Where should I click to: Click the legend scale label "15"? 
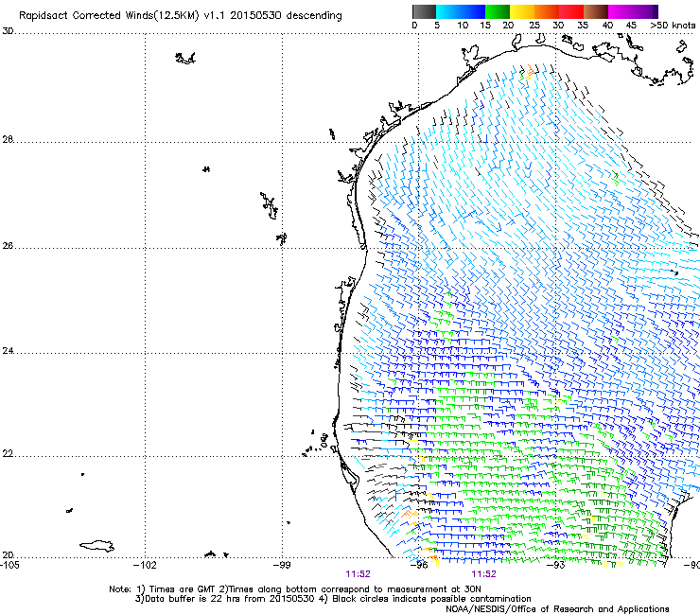[485, 26]
